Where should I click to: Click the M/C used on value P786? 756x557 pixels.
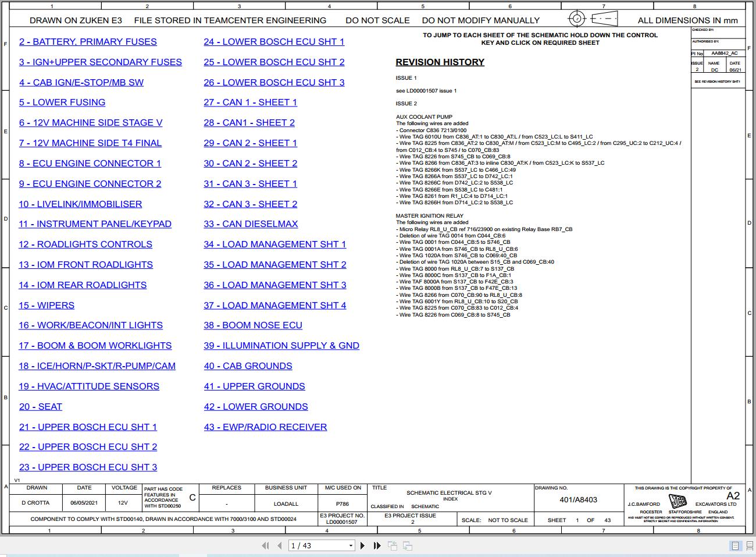(343, 504)
